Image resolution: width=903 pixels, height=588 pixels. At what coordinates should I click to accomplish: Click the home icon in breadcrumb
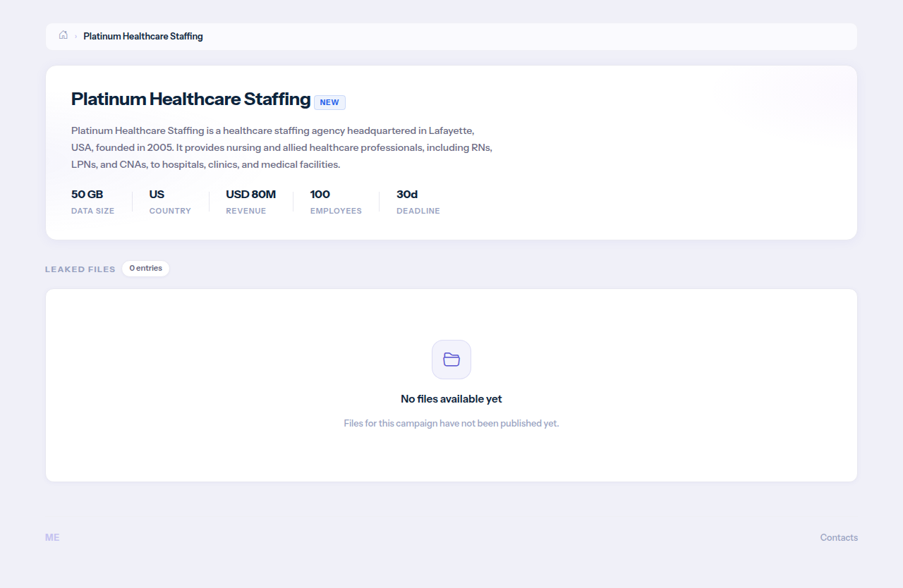[x=63, y=35]
